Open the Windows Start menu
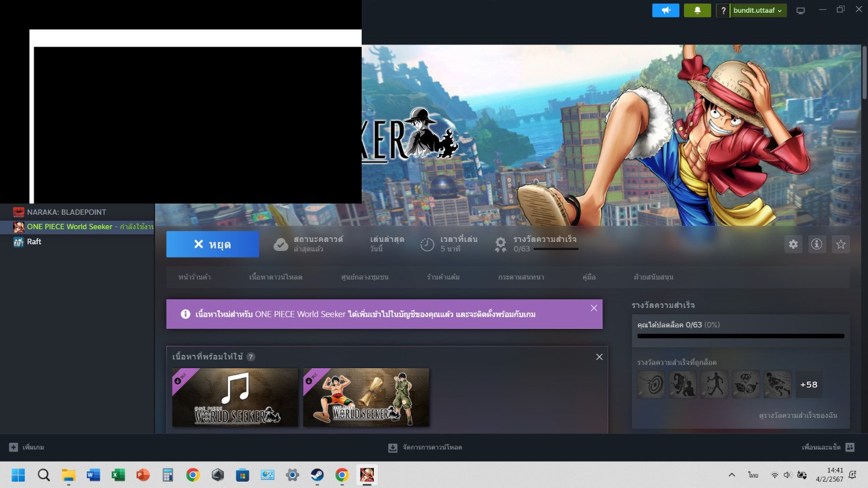 coord(19,475)
